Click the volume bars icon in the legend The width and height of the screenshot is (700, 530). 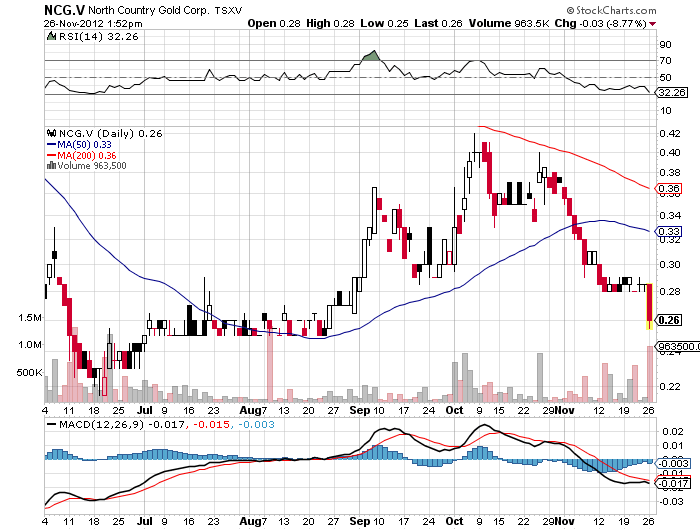(x=51, y=166)
